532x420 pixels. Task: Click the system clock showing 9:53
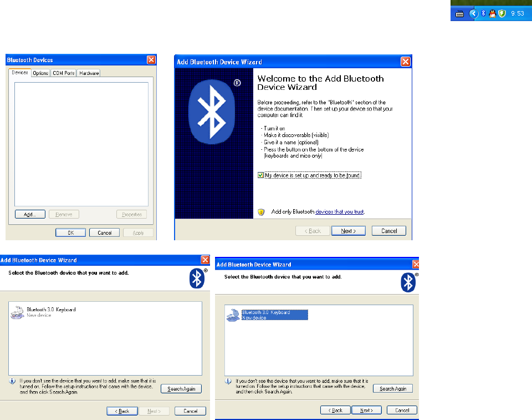tap(518, 13)
